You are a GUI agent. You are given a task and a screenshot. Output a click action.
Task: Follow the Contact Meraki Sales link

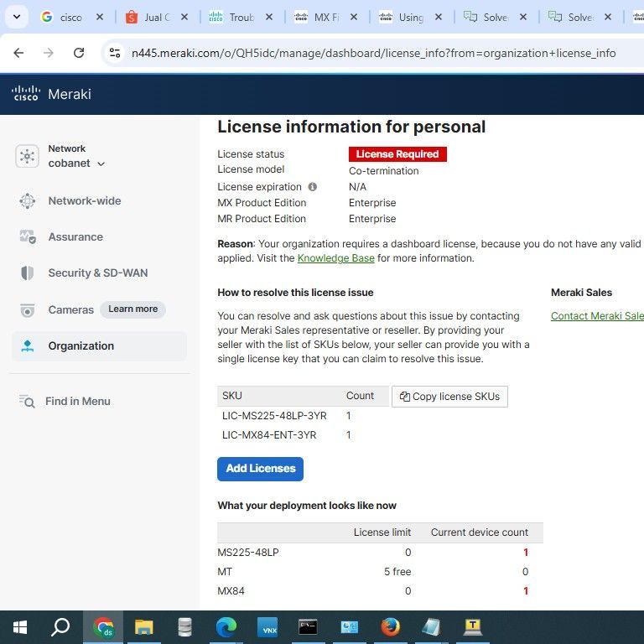(597, 316)
